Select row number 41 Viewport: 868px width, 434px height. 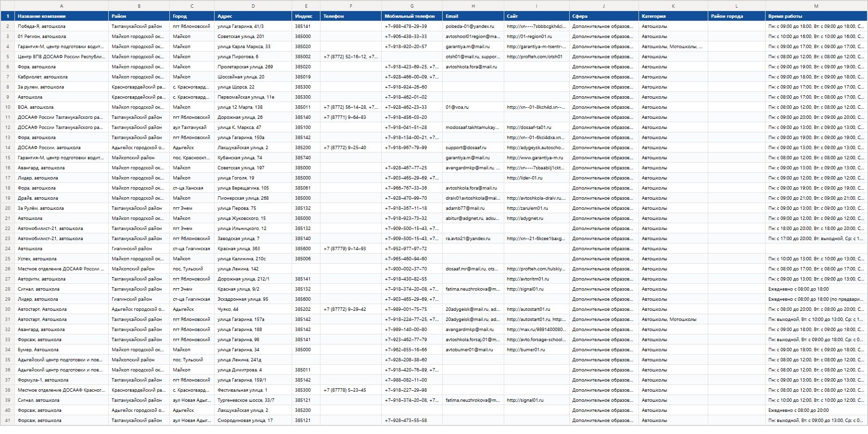coord(7,421)
